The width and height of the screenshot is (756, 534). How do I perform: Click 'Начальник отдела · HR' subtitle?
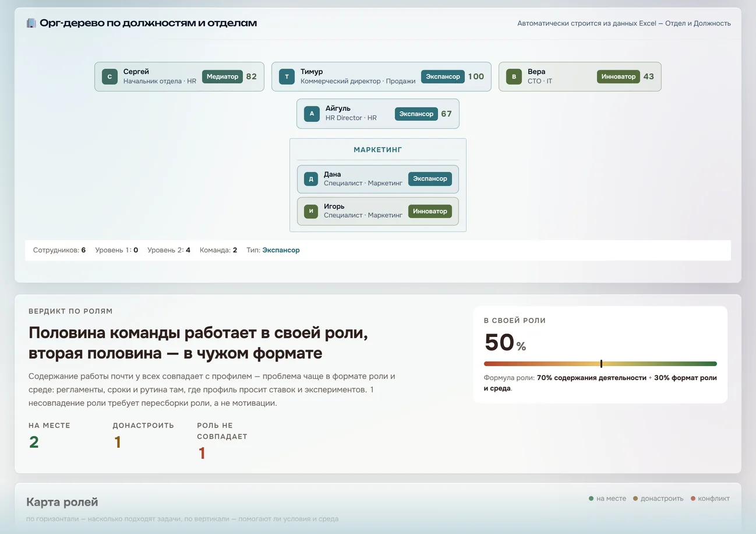click(160, 81)
